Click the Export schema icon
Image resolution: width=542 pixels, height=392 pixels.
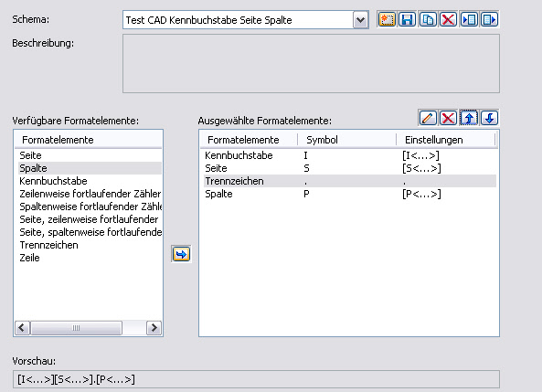(x=490, y=19)
